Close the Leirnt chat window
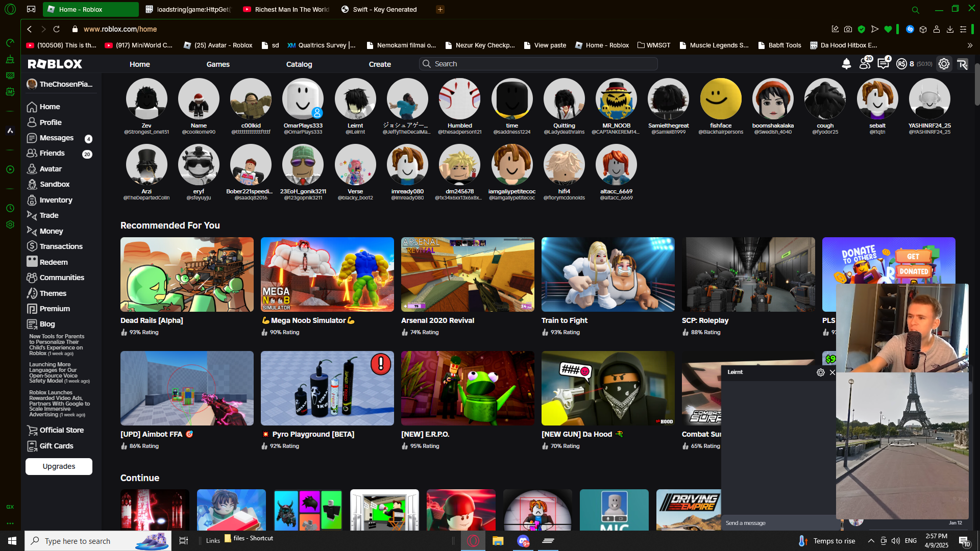This screenshot has height=551, width=980. click(x=832, y=372)
